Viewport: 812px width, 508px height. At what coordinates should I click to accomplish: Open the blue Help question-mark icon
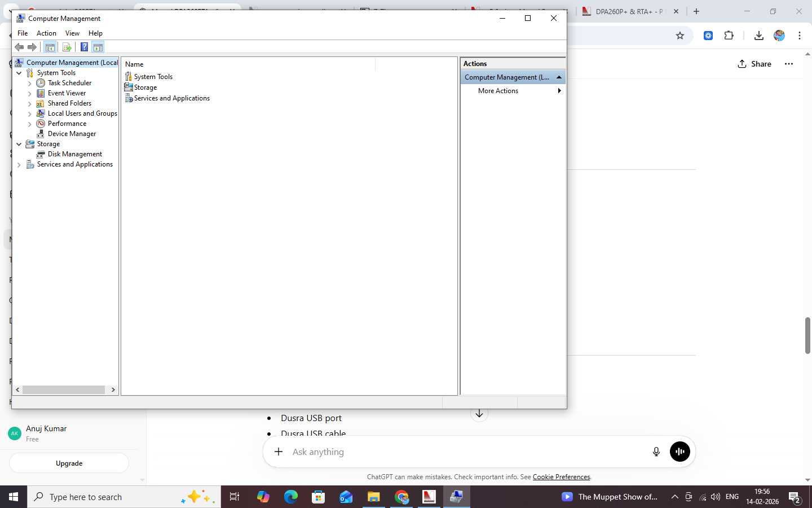[x=84, y=47]
